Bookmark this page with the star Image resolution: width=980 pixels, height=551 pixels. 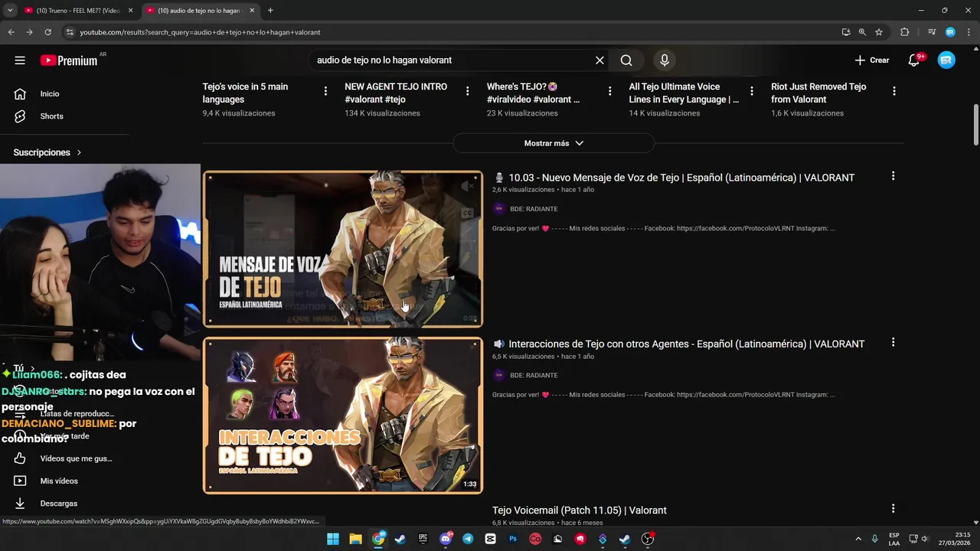(879, 32)
